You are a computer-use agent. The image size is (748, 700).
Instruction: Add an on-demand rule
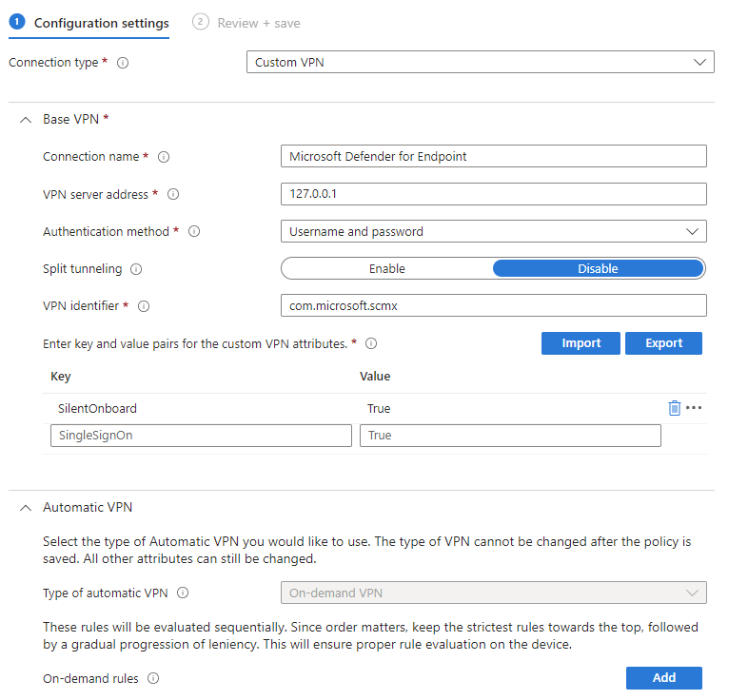tap(663, 678)
